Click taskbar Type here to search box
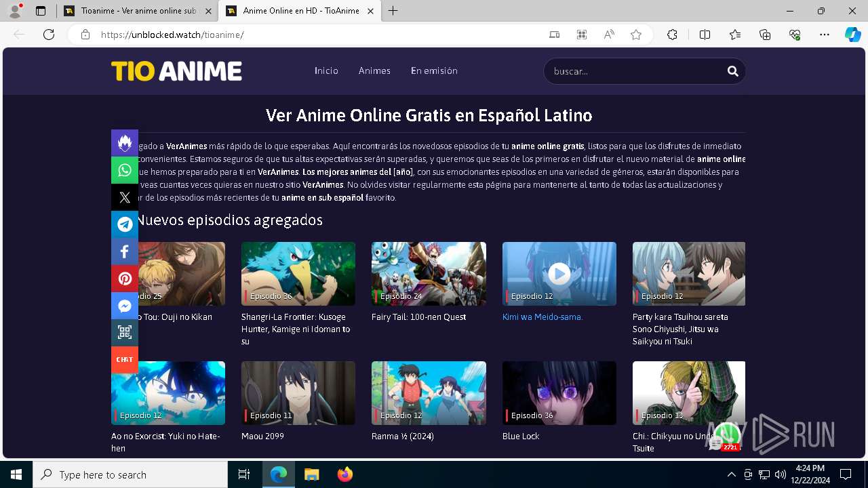The height and width of the screenshot is (488, 868). (130, 474)
